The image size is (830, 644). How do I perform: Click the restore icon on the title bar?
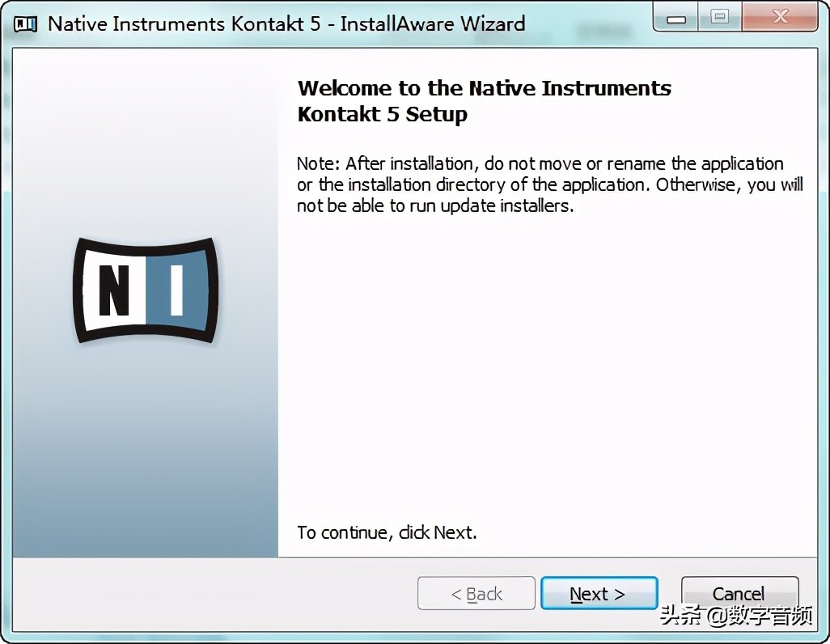(719, 16)
